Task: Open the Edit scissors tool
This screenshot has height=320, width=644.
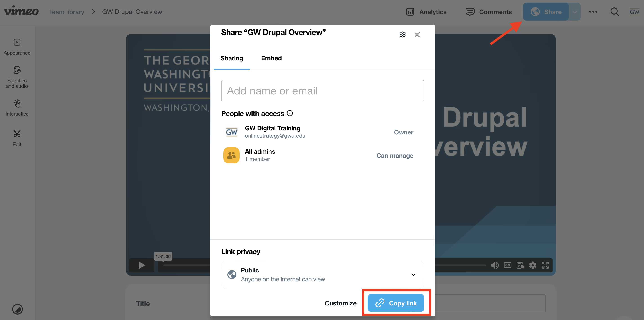Action: 17,138
